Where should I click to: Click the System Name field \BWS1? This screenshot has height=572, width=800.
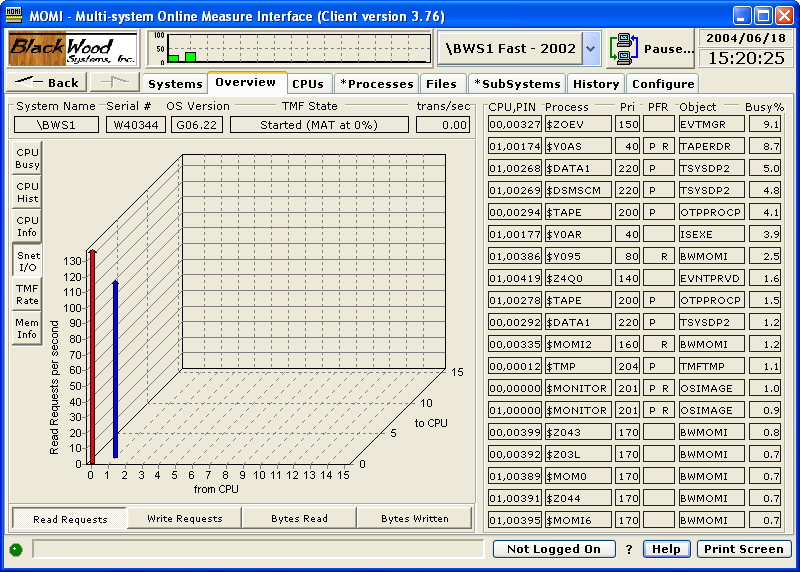[56, 125]
